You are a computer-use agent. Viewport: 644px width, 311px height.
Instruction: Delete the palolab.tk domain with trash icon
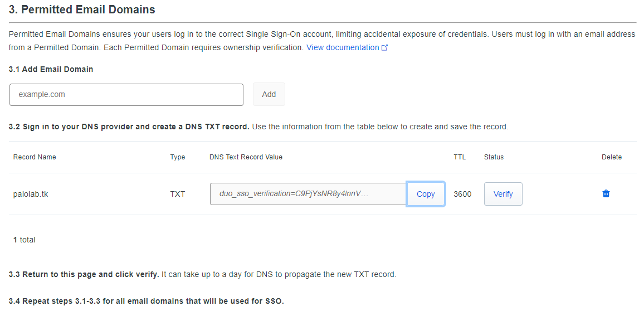tap(606, 194)
